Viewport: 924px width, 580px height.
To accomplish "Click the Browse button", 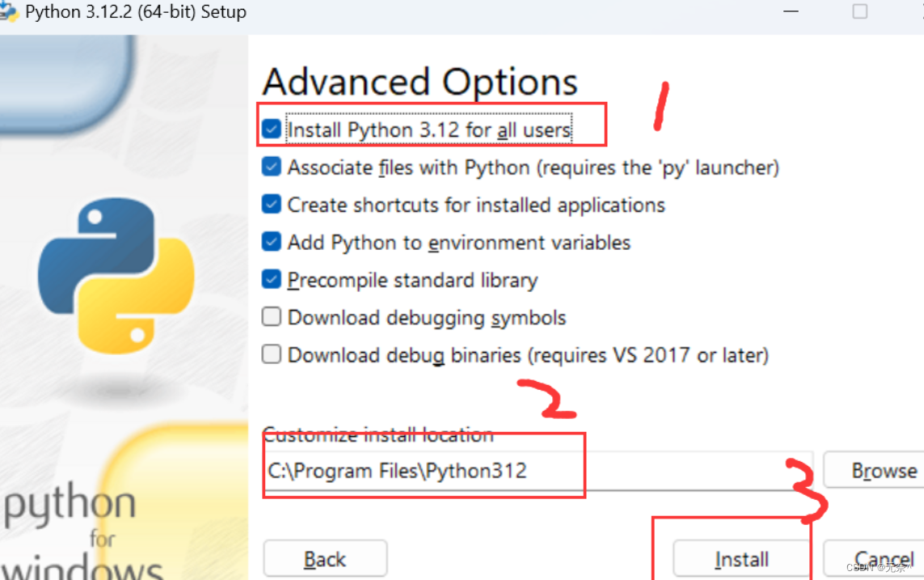I will coord(874,470).
